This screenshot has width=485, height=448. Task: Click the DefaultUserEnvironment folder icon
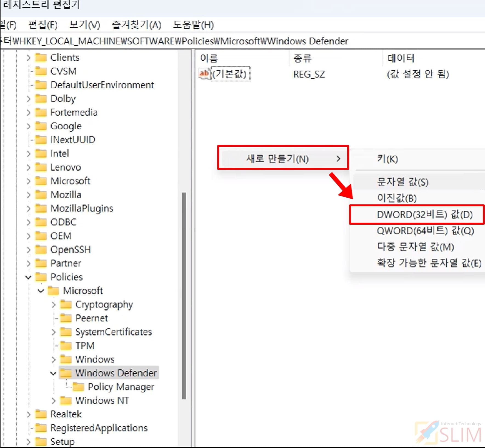pyautogui.click(x=41, y=85)
